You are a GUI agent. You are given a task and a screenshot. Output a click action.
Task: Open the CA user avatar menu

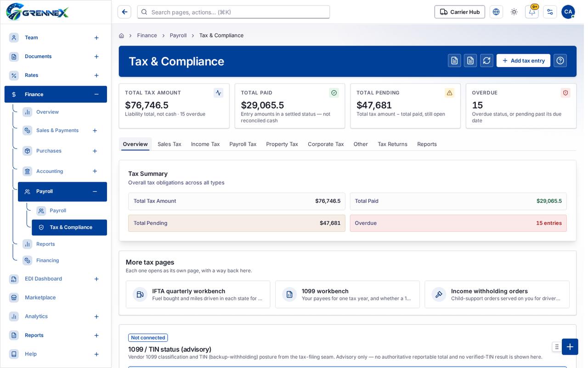tap(568, 12)
